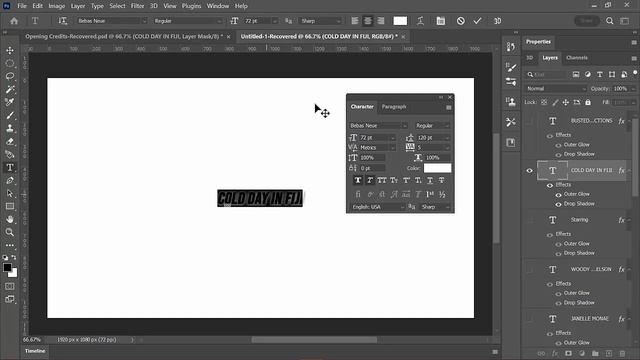The height and width of the screenshot is (360, 640).
Task: Switch to the Paragraph tab
Action: [394, 107]
